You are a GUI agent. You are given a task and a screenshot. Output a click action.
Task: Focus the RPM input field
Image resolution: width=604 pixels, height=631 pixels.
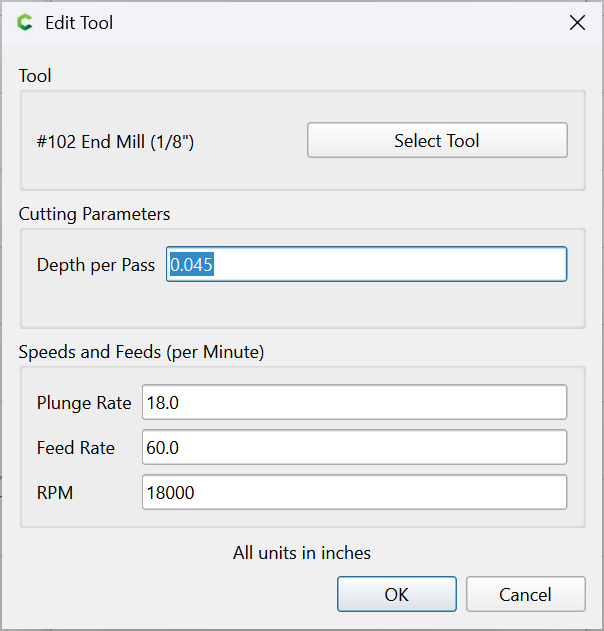355,492
